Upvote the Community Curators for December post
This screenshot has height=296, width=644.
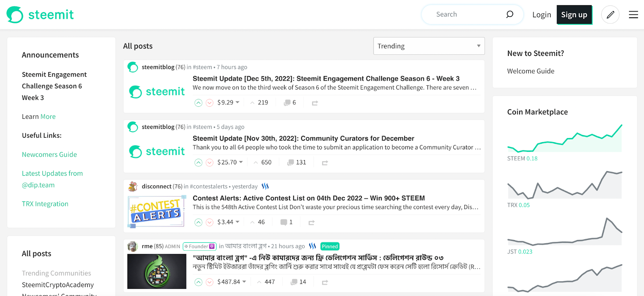pos(198,163)
